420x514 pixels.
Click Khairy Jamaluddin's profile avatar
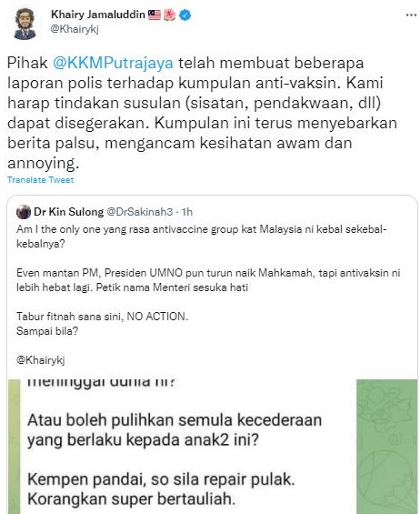click(x=25, y=24)
